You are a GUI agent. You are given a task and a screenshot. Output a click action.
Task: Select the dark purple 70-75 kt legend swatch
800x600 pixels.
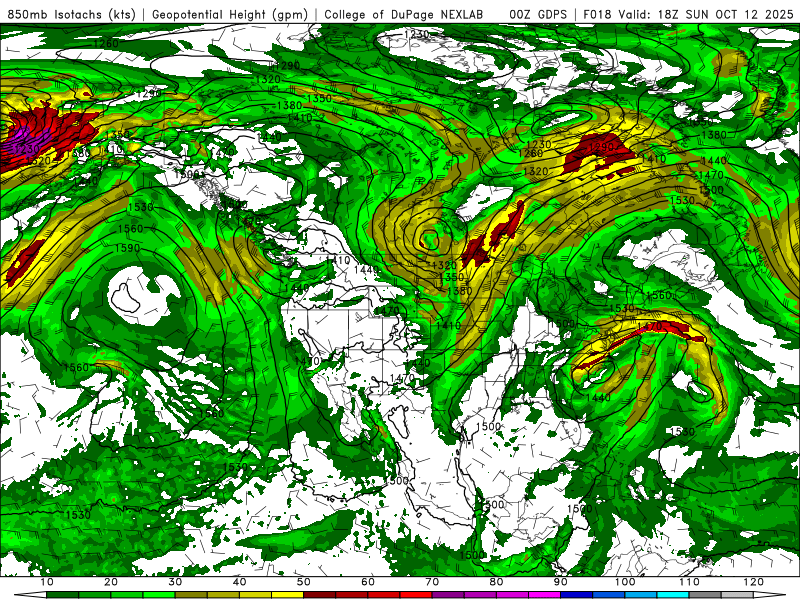pyautogui.click(x=448, y=595)
